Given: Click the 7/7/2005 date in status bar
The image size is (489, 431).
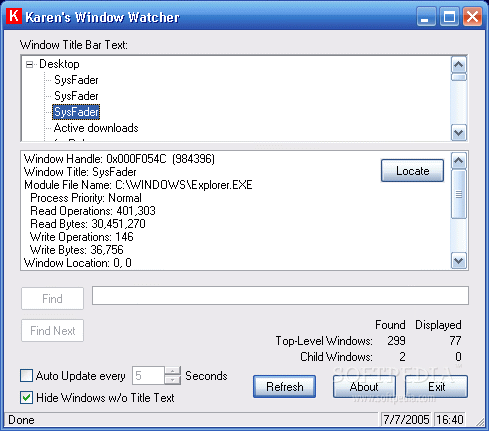Looking at the screenshot, I should click(406, 420).
